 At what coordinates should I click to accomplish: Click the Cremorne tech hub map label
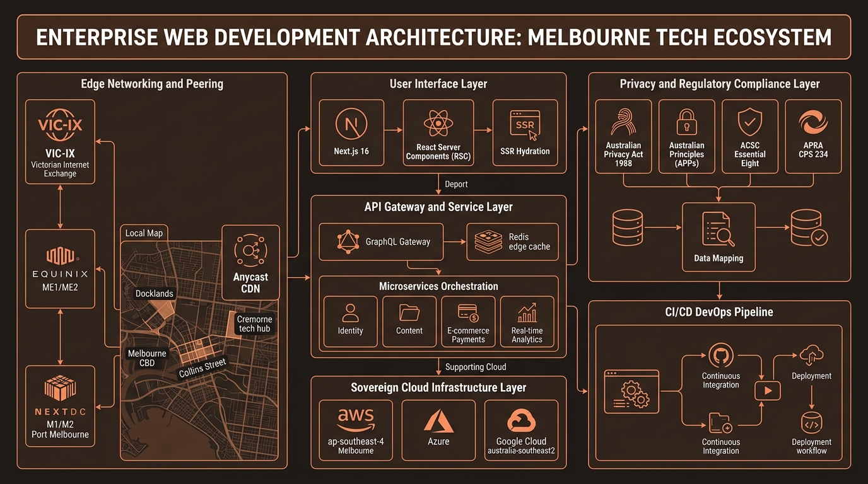pos(254,324)
